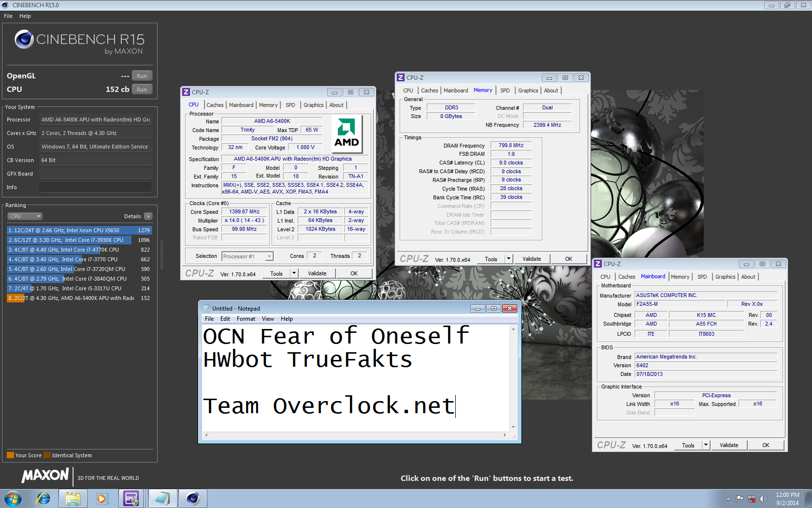This screenshot has width=812, height=508.
Task: Switch to Graphics tab in CPU window
Action: point(314,105)
